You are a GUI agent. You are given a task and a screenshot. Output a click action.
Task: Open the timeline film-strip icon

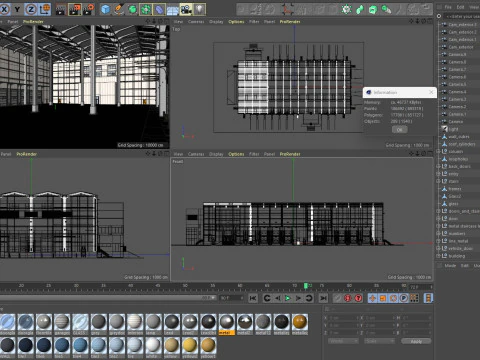(428, 298)
